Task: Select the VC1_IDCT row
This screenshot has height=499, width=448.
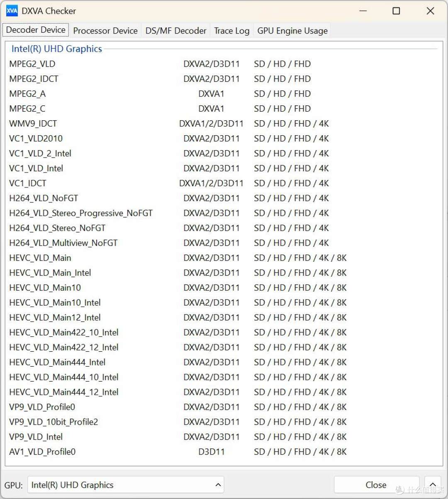Action: pyautogui.click(x=223, y=183)
